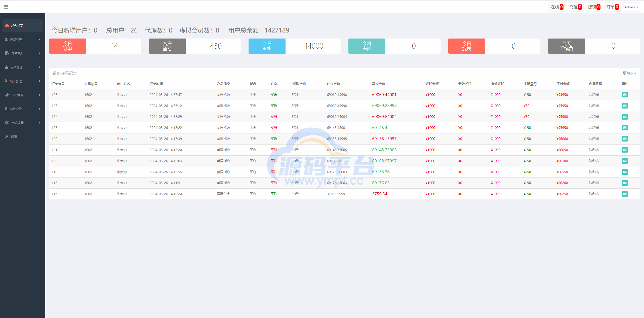This screenshot has width=644, height=318.
Task: Open the 后台首页 dashboard menu item
Action: point(23,26)
